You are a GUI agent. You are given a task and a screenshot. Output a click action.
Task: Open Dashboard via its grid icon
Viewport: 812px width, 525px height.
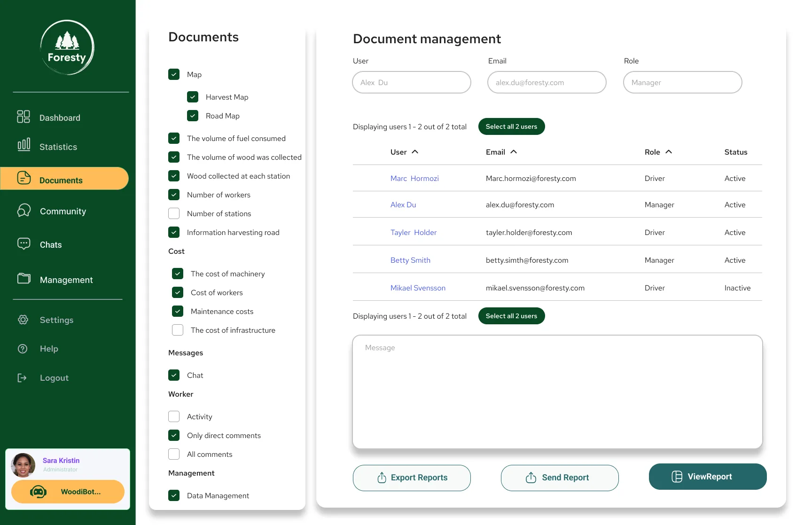(23, 117)
